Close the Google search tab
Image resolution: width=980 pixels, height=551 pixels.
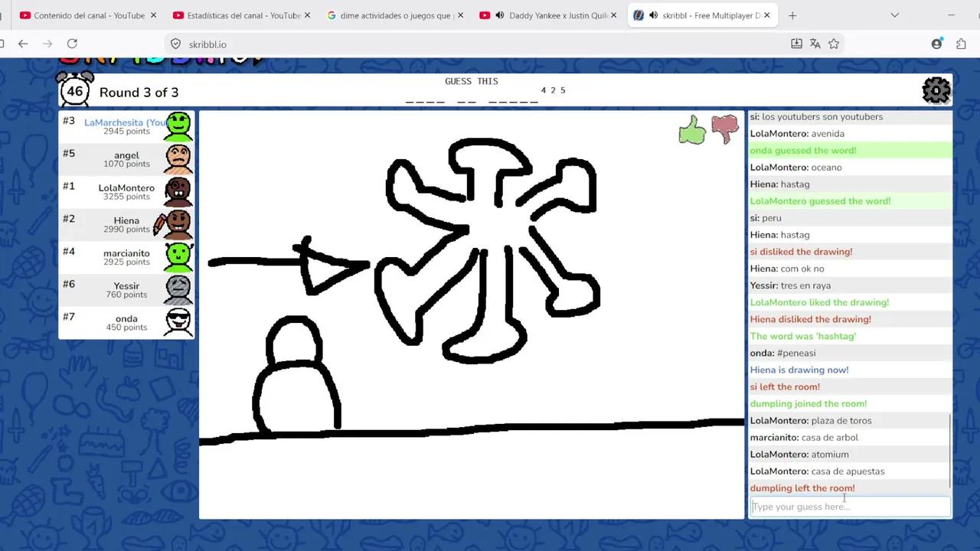460,15
